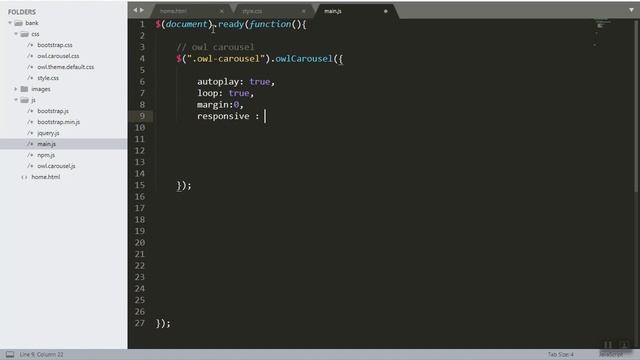The image size is (640, 360).
Task: Collapse the js folder arrow
Action: point(16,100)
